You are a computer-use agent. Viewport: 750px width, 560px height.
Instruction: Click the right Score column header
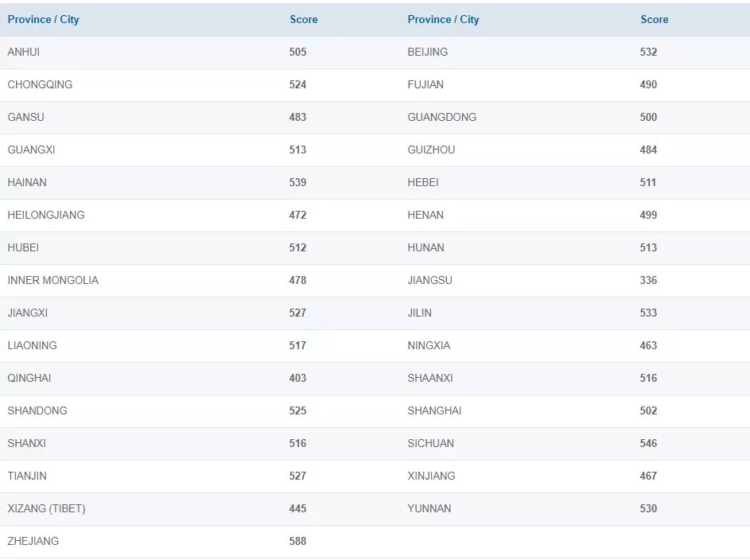click(654, 19)
